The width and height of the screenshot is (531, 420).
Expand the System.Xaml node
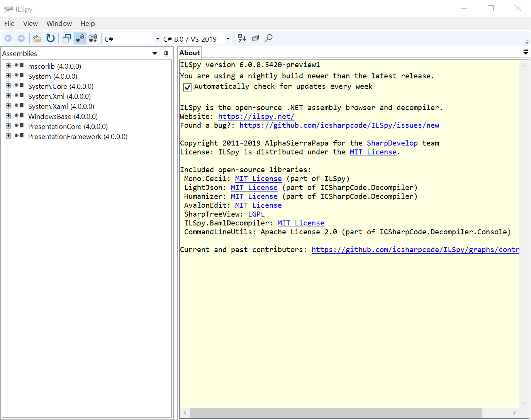[8, 106]
